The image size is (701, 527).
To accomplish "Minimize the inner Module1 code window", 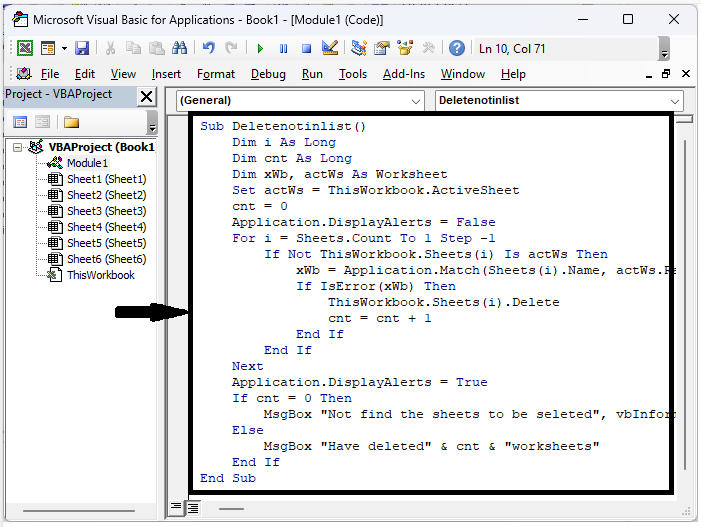I will point(649,75).
